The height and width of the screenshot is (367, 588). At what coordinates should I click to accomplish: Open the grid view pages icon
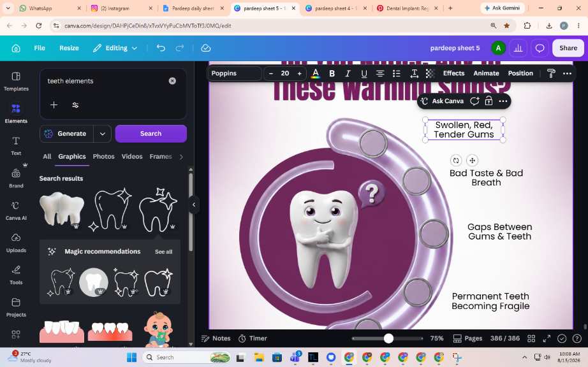pyautogui.click(x=531, y=338)
